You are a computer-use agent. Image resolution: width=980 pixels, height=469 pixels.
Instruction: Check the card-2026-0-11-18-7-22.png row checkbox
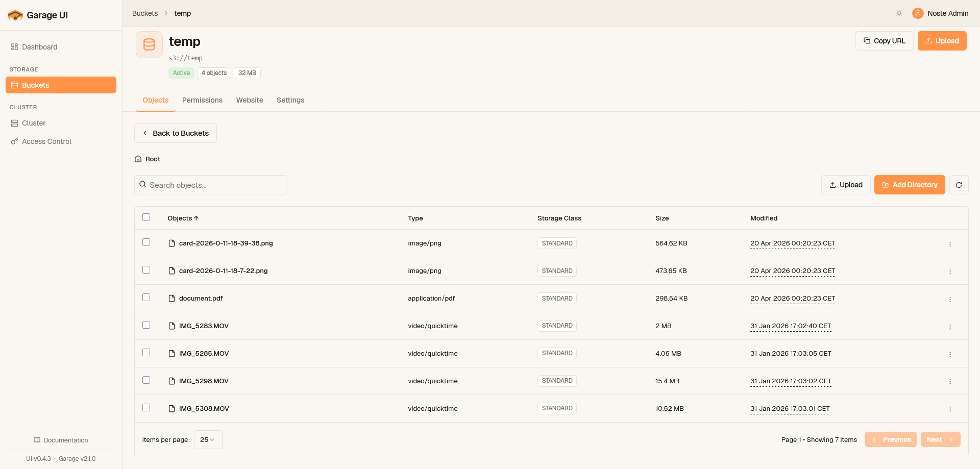[x=146, y=269]
